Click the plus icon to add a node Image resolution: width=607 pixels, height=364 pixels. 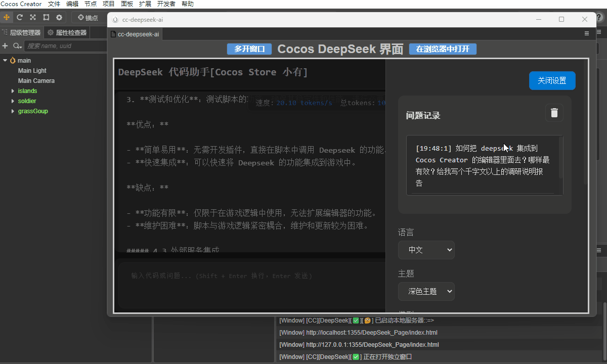(x=5, y=46)
